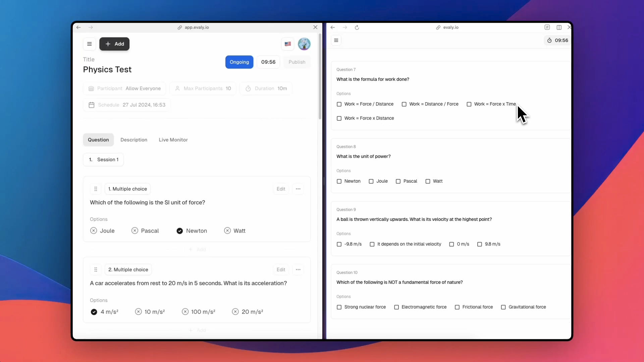This screenshot has width=644, height=362.
Task: Check Work = Force x Distance
Action: 339,118
